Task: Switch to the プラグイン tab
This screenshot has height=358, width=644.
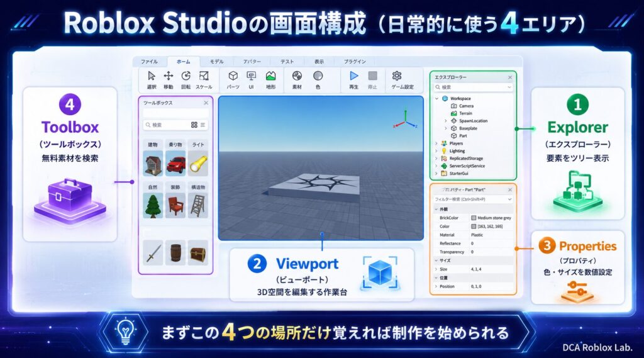Action: pos(355,62)
